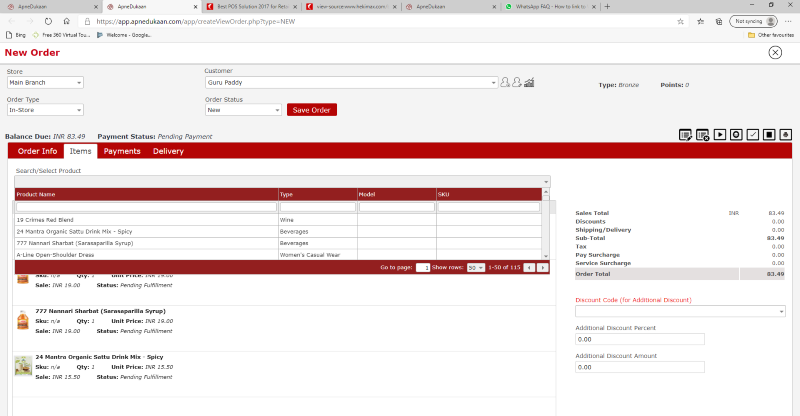The image size is (800, 416).
Task: Click the checkmark icon in order toolbar
Action: pyautogui.click(x=753, y=134)
